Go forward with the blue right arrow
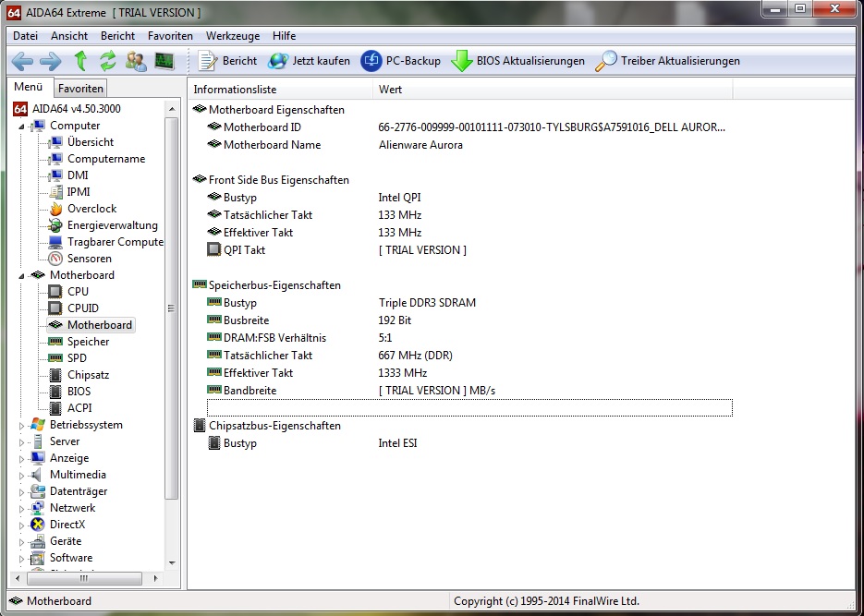Image resolution: width=864 pixels, height=616 pixels. pyautogui.click(x=51, y=61)
